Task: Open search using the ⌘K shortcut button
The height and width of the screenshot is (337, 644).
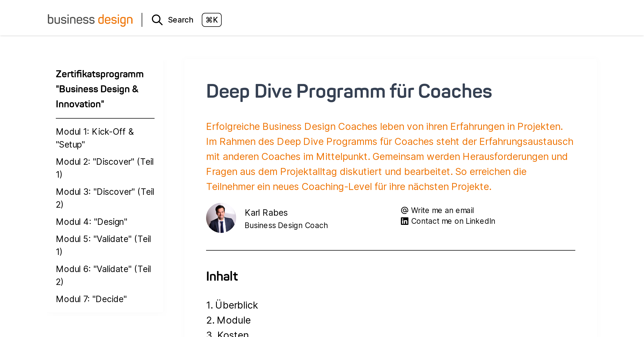Action: 211,20
